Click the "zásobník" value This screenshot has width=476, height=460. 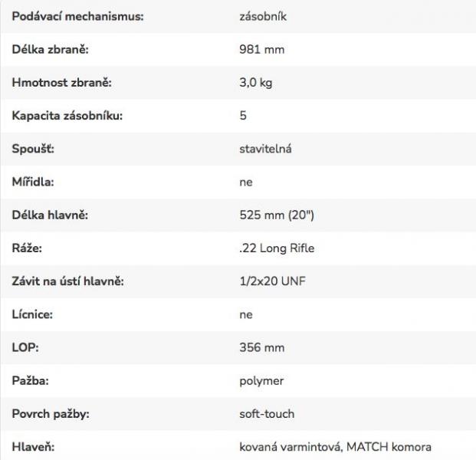click(264, 16)
